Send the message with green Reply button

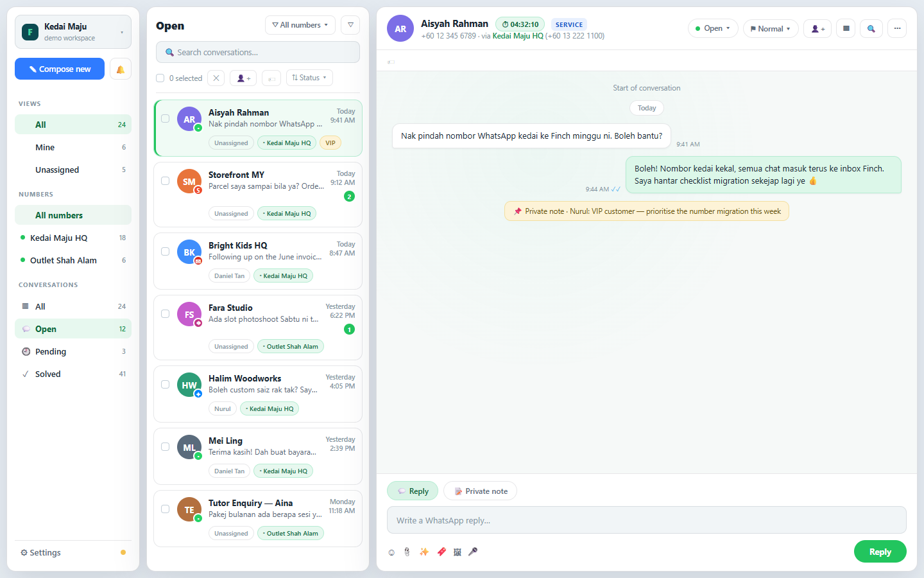pyautogui.click(x=880, y=552)
